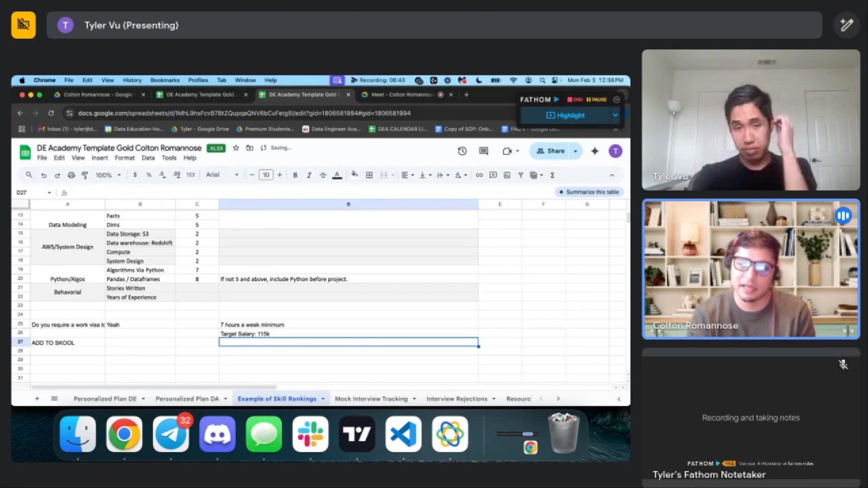Toggle strikethrough formatting in Sheets toolbar
This screenshot has height=488, width=868.
[x=323, y=175]
